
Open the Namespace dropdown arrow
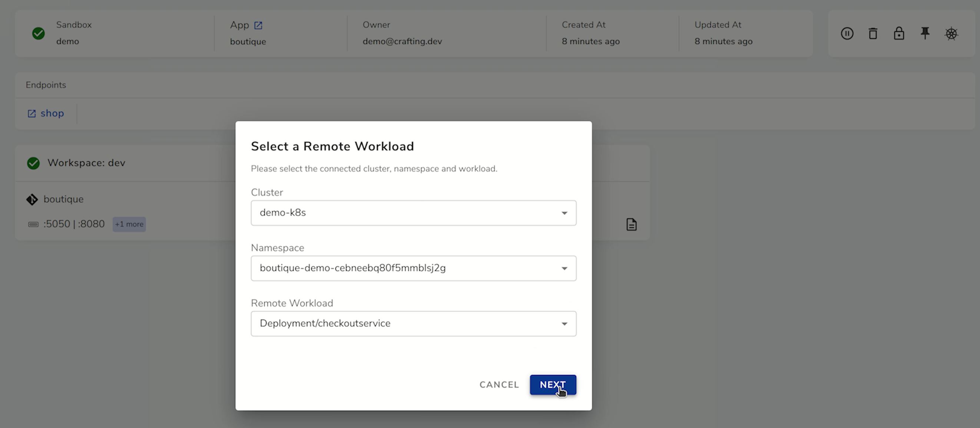pos(565,269)
